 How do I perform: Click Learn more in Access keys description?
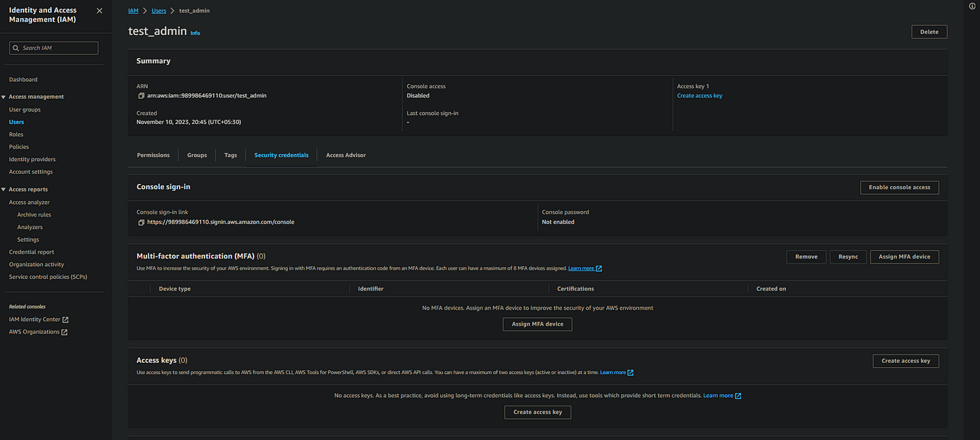point(613,373)
